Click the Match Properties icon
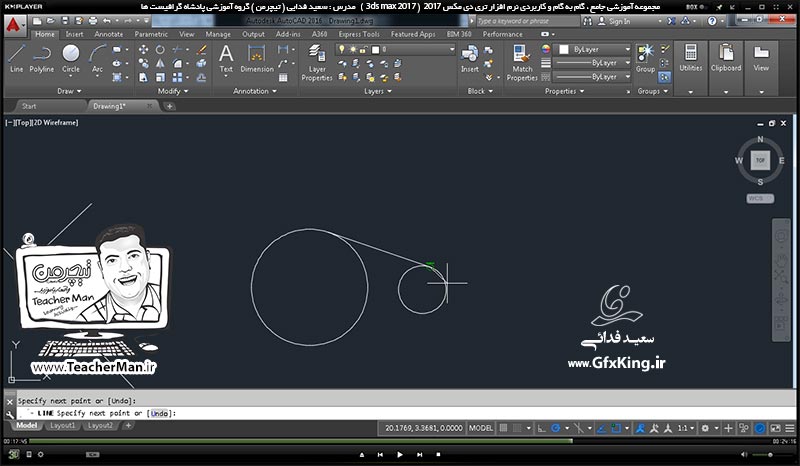The image size is (800, 466). 522,62
